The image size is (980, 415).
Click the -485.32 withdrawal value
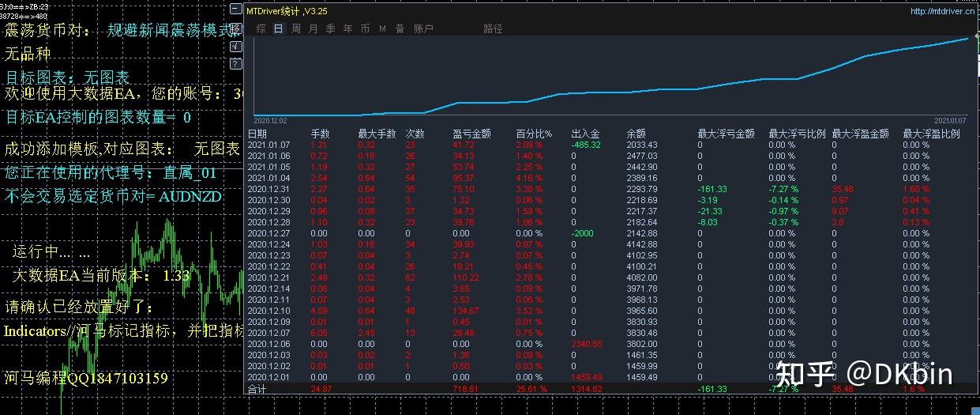pos(586,145)
